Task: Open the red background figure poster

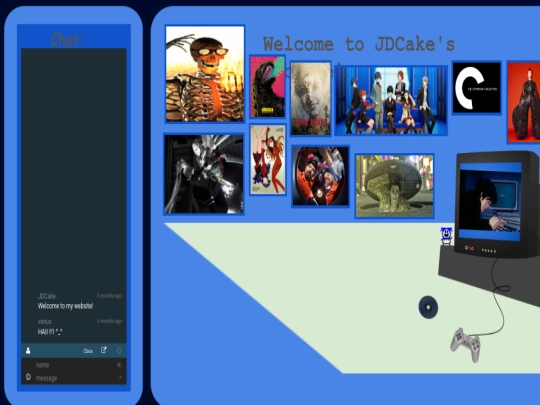Action: (x=523, y=102)
